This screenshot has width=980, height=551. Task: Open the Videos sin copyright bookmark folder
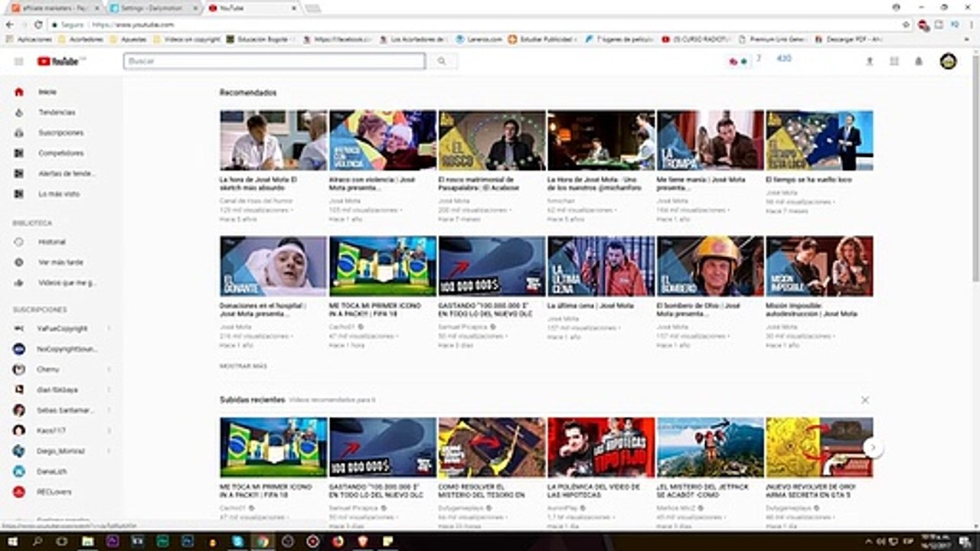tap(186, 39)
